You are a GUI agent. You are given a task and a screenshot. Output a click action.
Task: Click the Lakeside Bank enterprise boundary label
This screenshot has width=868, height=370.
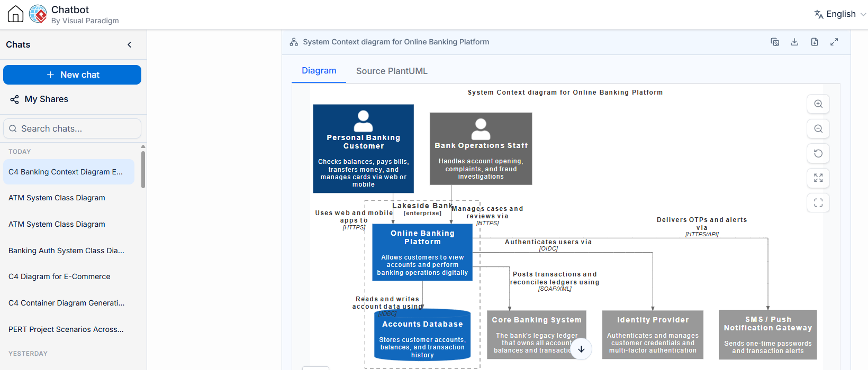point(422,209)
